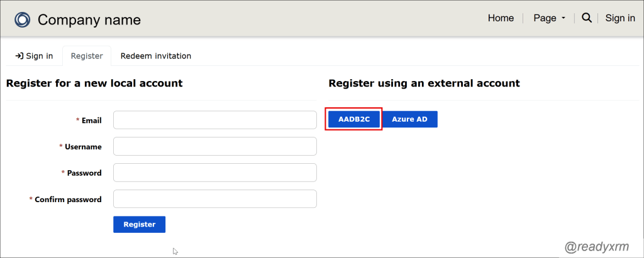Viewport: 644px width, 258px height.
Task: Open search with the magnifier icon
Action: coord(587,18)
